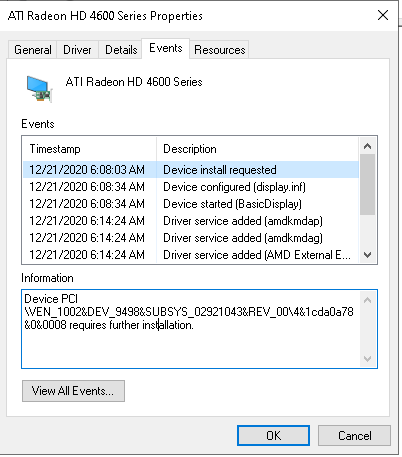
Task: Click the events list scroll down arrow
Action: 368,255
